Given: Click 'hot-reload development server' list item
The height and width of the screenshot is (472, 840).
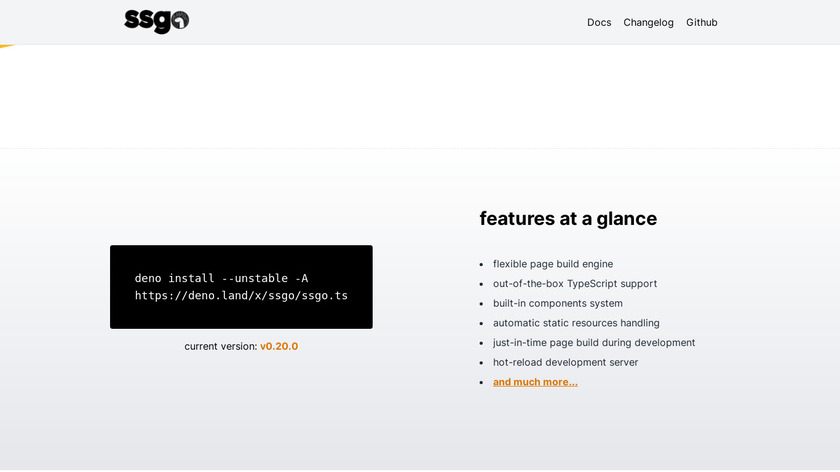Looking at the screenshot, I should pos(565,362).
